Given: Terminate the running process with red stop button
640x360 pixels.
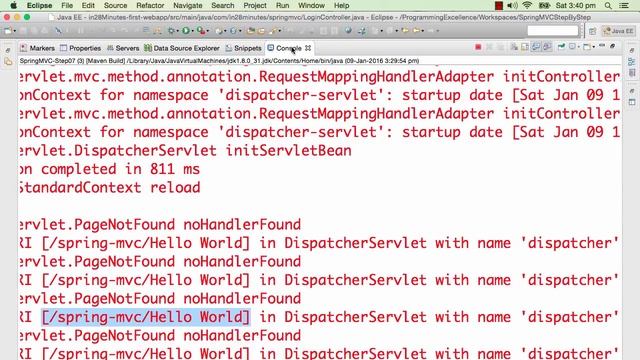Looking at the screenshot, I should (x=478, y=47).
